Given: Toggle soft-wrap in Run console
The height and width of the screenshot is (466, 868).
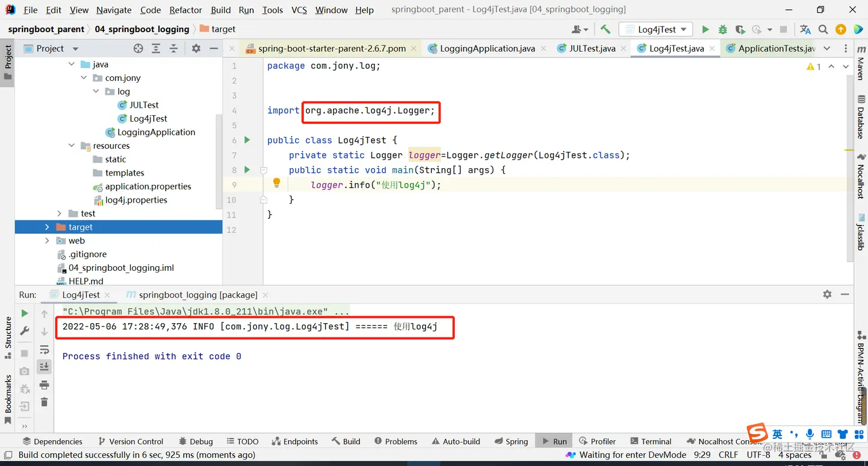Looking at the screenshot, I should coord(44,350).
